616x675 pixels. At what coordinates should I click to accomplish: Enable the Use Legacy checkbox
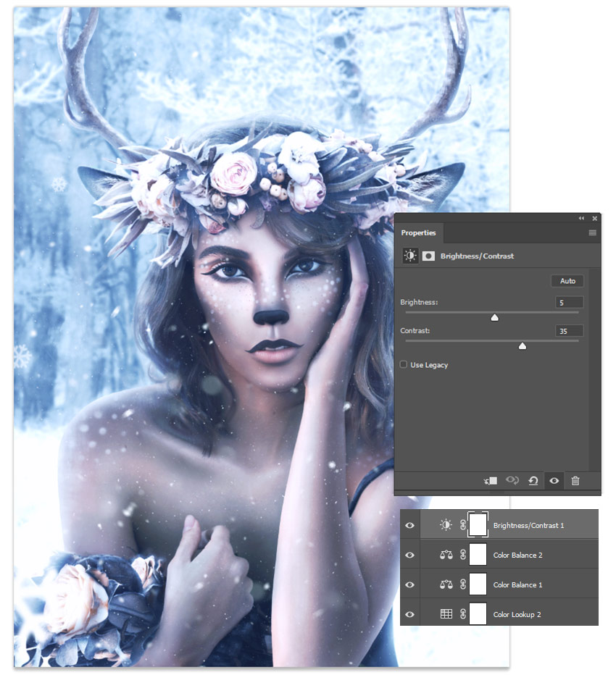tap(403, 364)
